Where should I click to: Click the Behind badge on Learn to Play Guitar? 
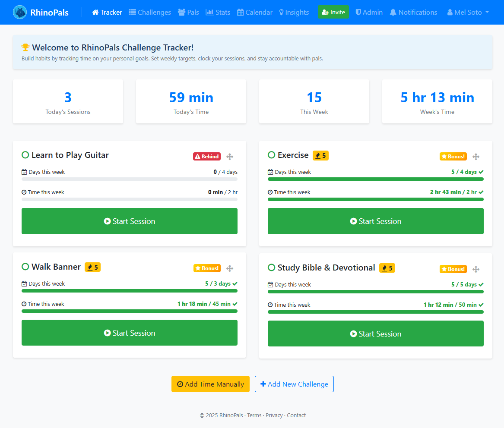click(x=206, y=156)
